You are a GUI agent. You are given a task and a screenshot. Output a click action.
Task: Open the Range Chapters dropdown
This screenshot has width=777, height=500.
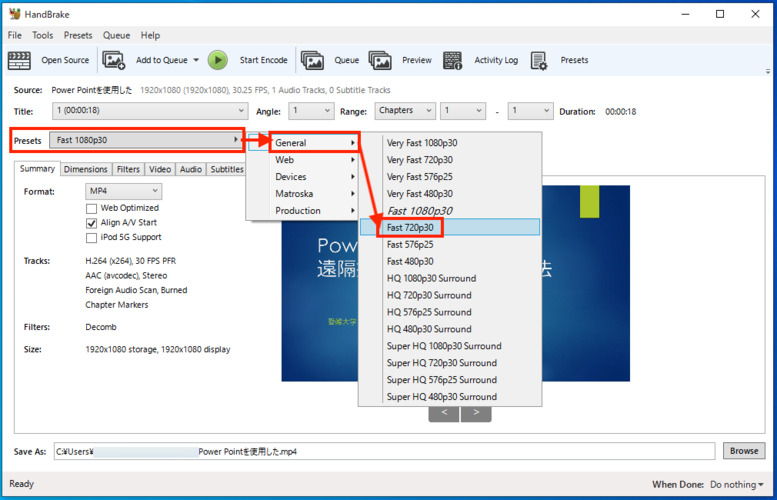(405, 111)
